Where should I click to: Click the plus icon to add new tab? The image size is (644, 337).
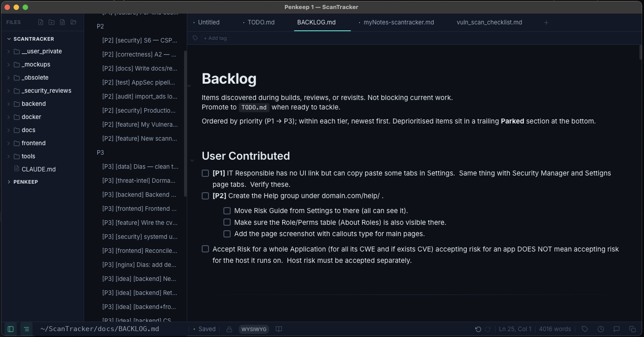click(546, 22)
